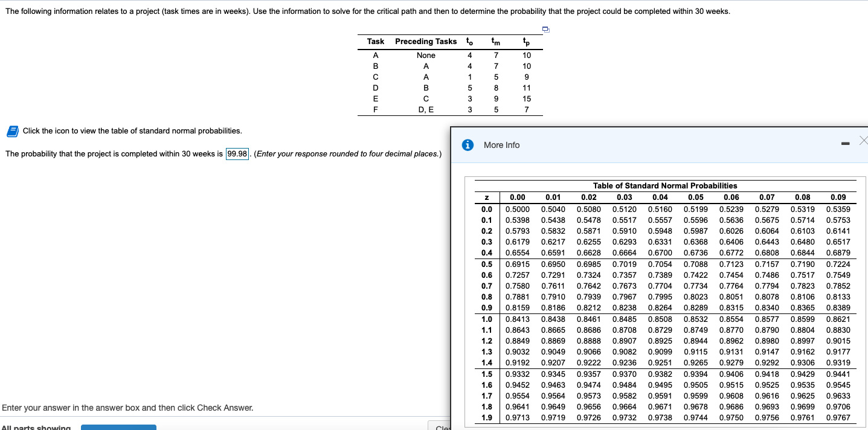Viewport: 868px width, 430px height.
Task: Click the 'Preceding Tasks' column header
Action: (x=426, y=41)
